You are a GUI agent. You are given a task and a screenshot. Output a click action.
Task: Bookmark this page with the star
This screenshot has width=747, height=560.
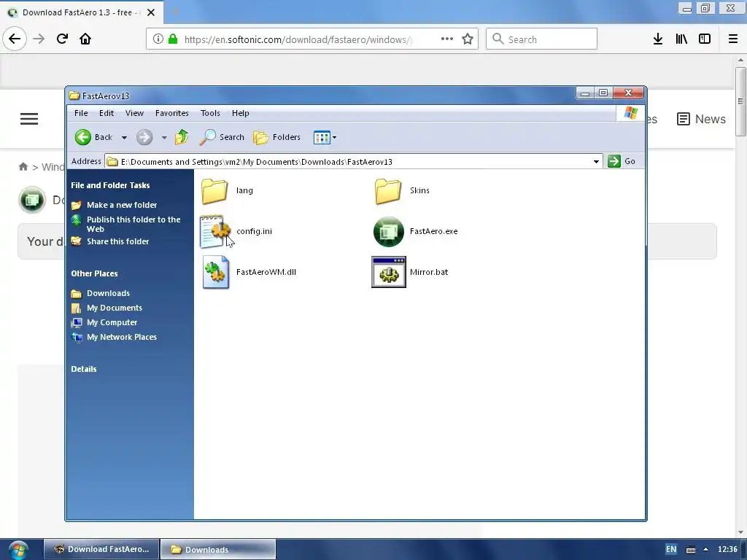[x=468, y=39]
